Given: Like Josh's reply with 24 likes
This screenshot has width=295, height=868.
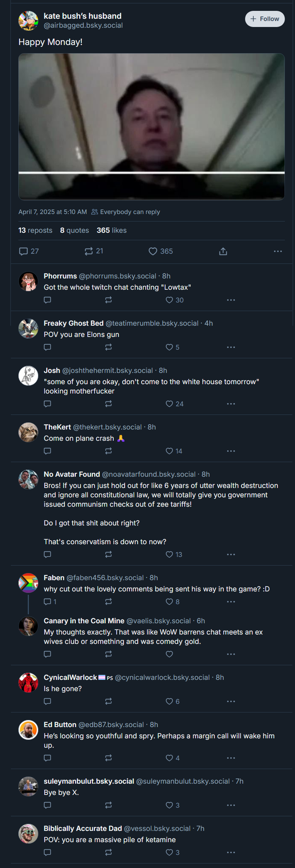Looking at the screenshot, I should [175, 404].
